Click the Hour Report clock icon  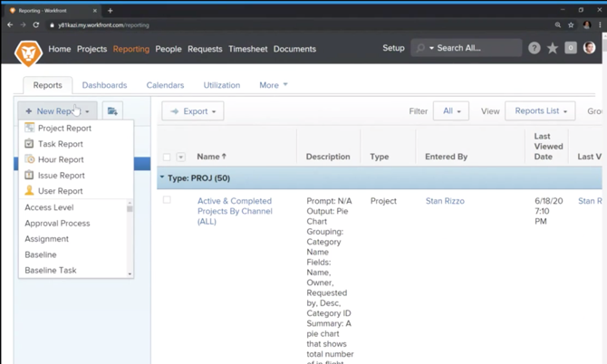(29, 159)
